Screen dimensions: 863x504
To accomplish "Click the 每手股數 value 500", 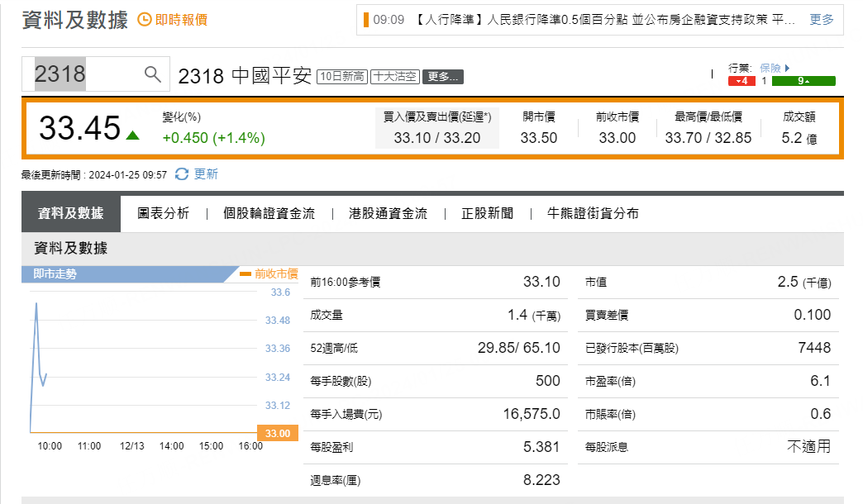I will [x=548, y=381].
